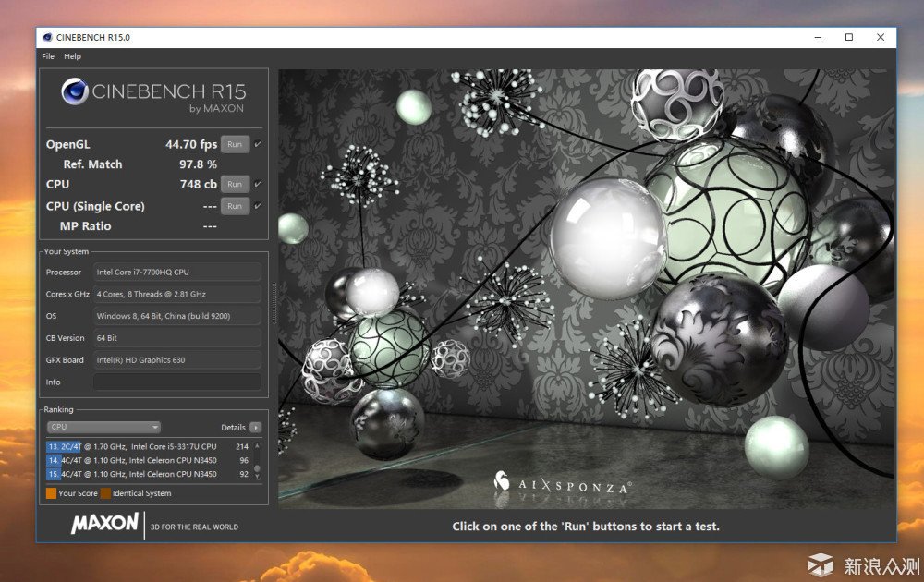Close the Cinebench R15.0 window
Image resolution: width=924 pixels, height=582 pixels.
click(x=881, y=37)
